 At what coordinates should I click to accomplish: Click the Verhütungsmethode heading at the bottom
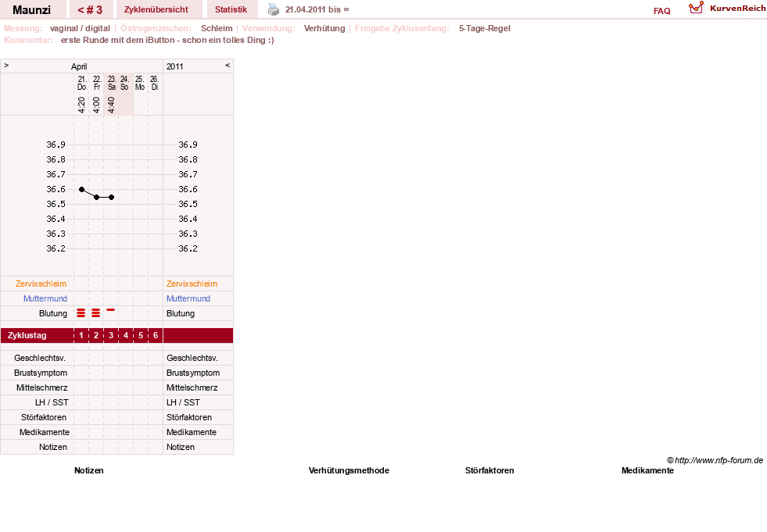(x=349, y=470)
